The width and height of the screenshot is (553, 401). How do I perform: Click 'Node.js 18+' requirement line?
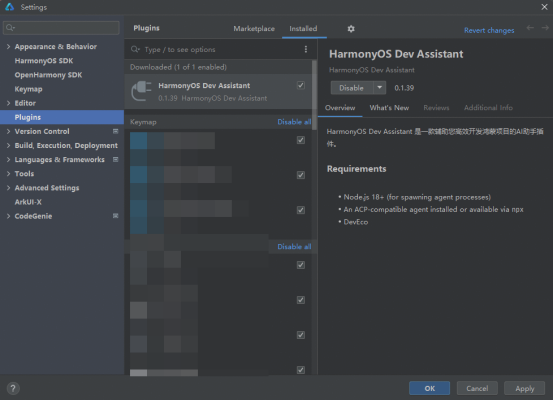417,197
